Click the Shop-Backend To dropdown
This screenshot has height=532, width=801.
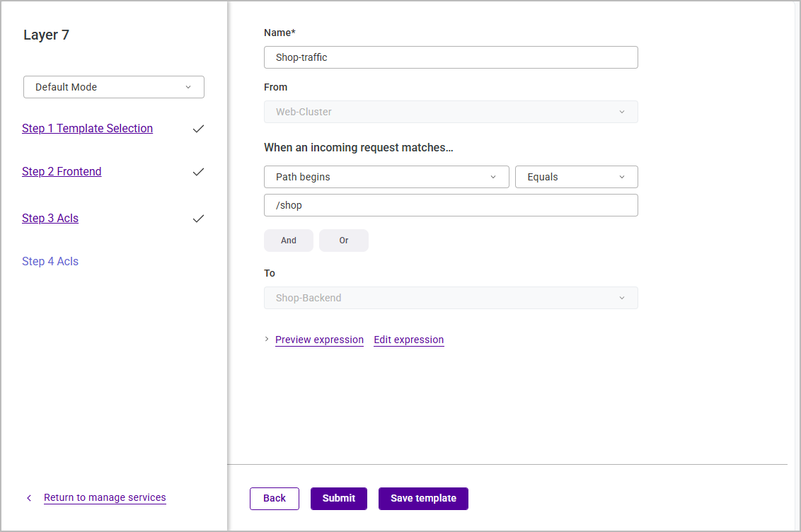point(451,298)
